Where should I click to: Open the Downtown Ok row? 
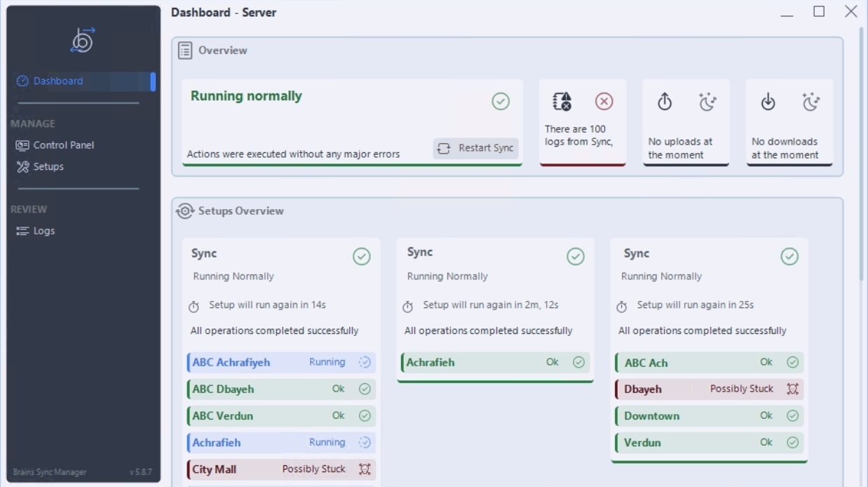(x=709, y=416)
